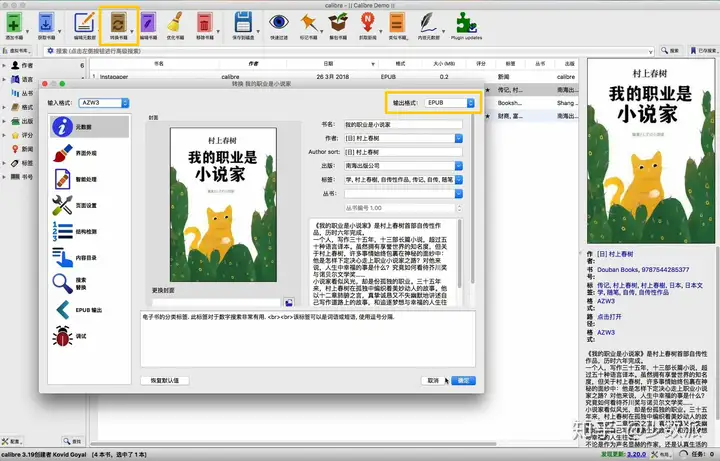Image resolution: width=720 pixels, height=461 pixels.
Task: Click the cover thumbnail in the conversion dialog
Action: point(223,205)
